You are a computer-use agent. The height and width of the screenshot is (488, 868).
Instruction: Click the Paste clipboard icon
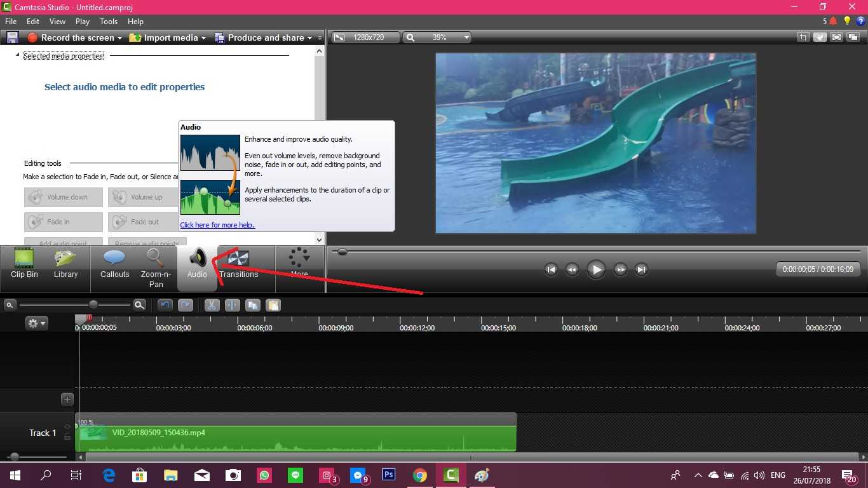coord(273,305)
